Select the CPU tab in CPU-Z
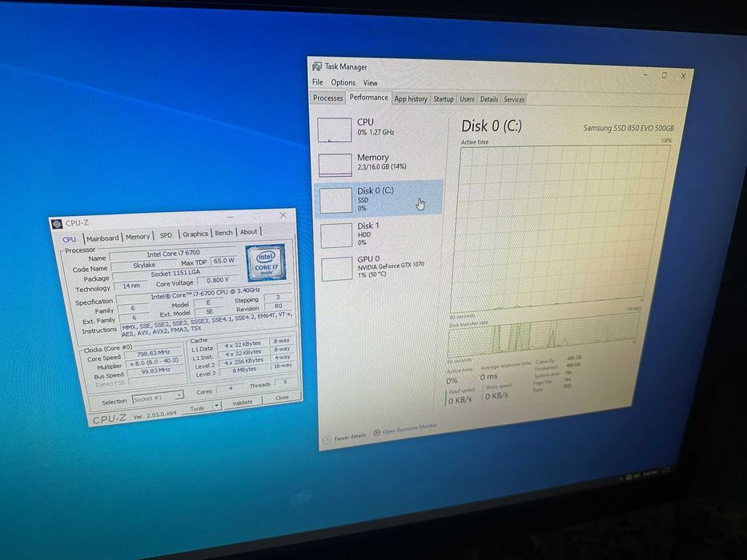 tap(70, 239)
